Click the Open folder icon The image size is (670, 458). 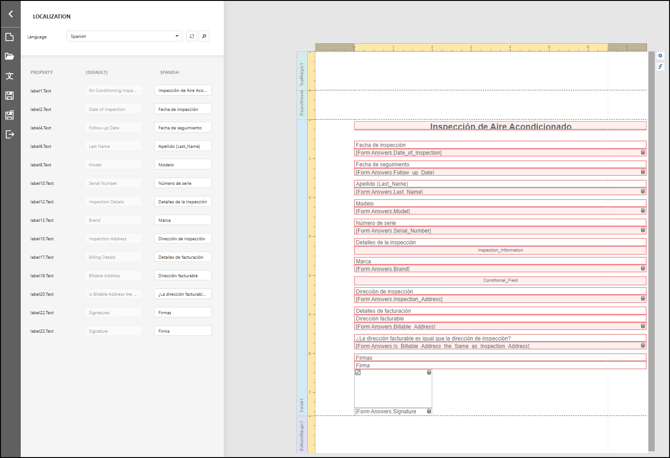10,57
